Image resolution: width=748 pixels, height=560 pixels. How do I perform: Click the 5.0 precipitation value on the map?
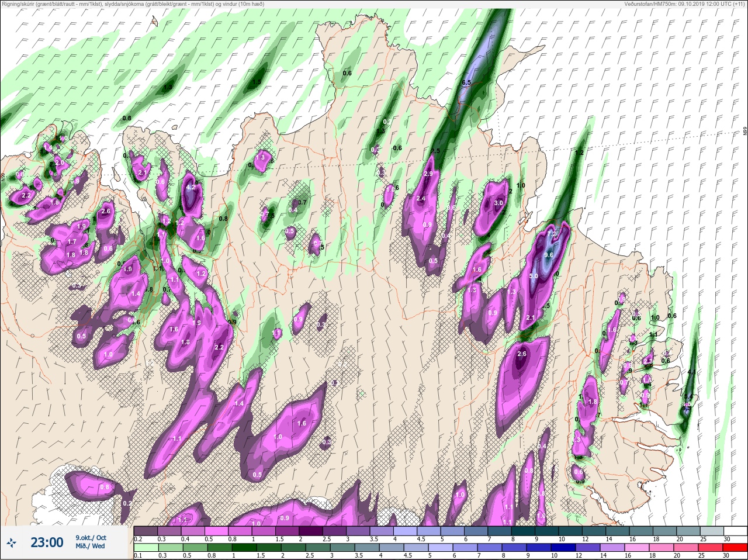[534, 276]
